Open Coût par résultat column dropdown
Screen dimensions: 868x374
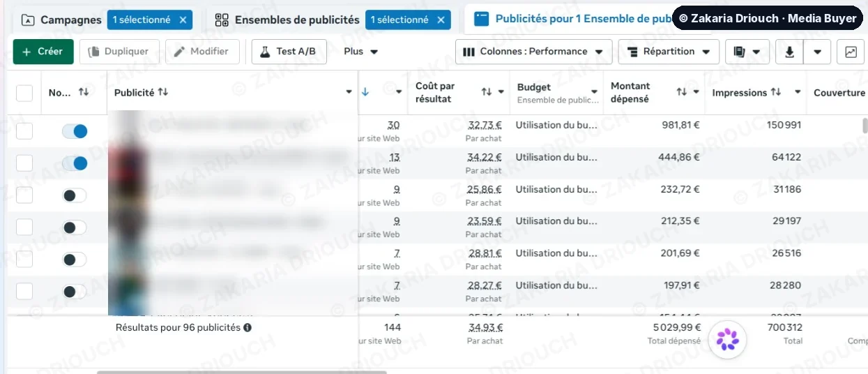(501, 92)
